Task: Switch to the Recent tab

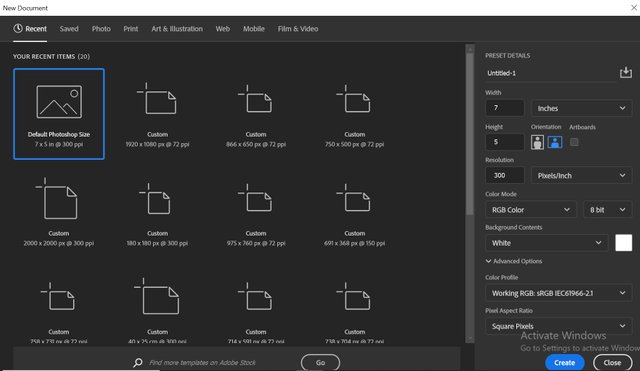Action: click(x=30, y=29)
